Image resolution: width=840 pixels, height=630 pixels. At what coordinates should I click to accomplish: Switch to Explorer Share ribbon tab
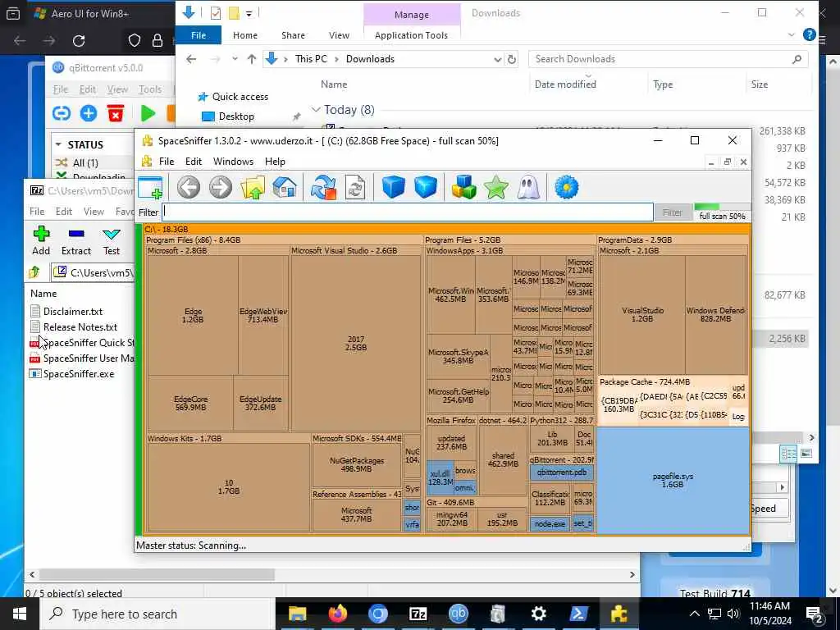pos(293,35)
